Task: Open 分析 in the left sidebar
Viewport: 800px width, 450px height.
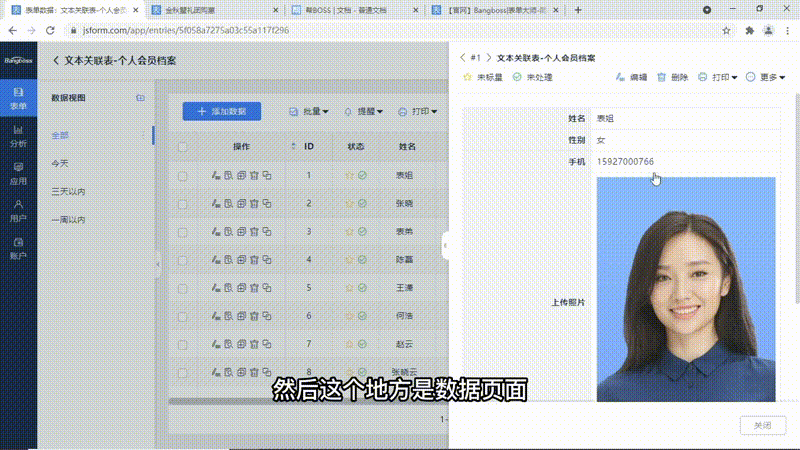Action: click(x=18, y=135)
